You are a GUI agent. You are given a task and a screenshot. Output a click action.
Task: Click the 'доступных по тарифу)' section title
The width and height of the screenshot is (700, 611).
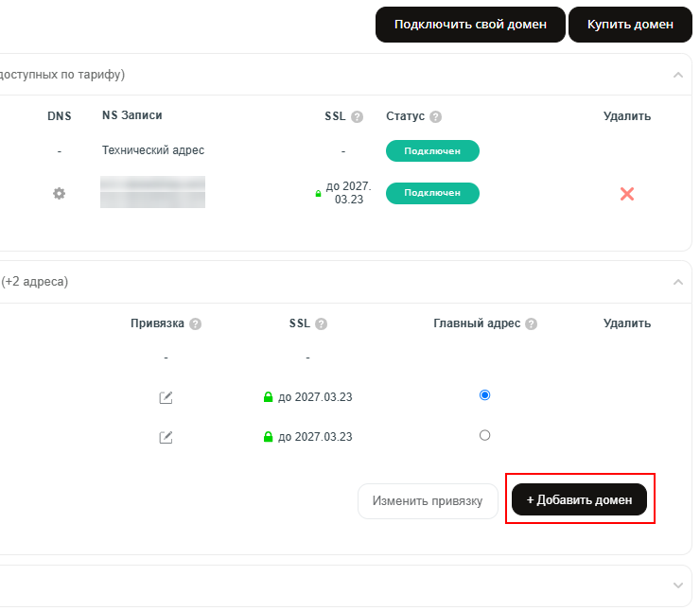click(62, 75)
